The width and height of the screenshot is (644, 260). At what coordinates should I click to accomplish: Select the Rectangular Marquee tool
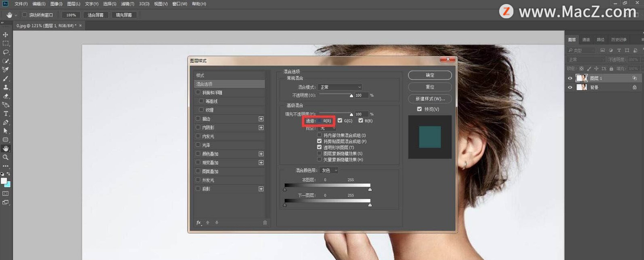tap(6, 43)
